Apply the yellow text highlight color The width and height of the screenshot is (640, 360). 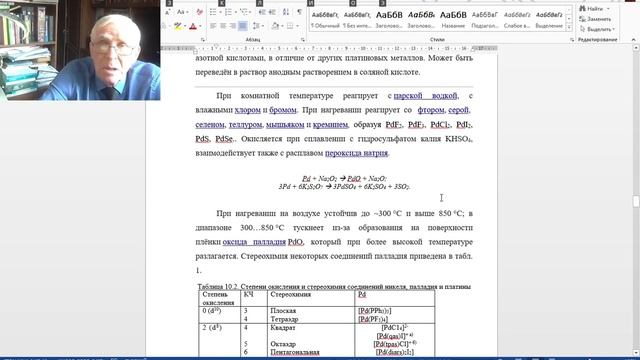(178, 26)
